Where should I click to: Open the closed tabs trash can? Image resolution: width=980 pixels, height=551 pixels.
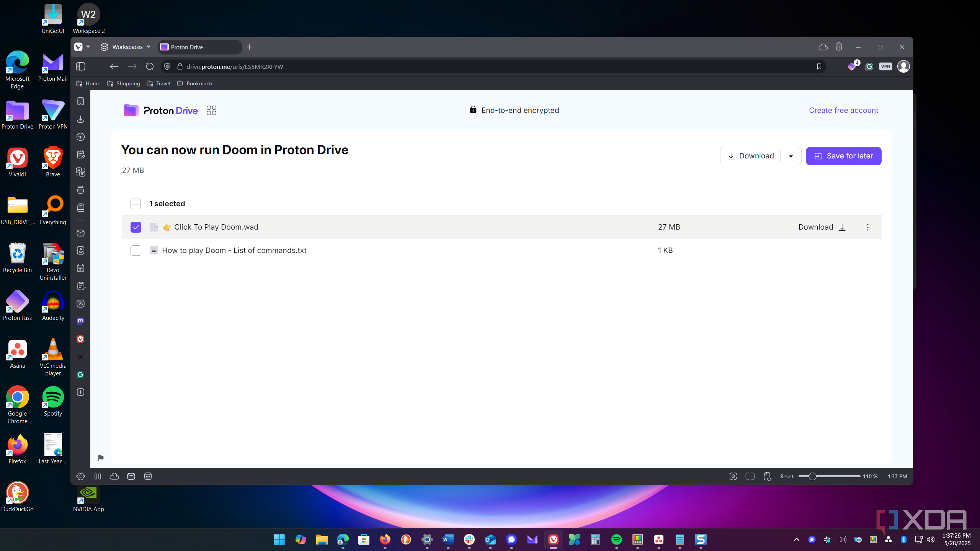pos(839,47)
